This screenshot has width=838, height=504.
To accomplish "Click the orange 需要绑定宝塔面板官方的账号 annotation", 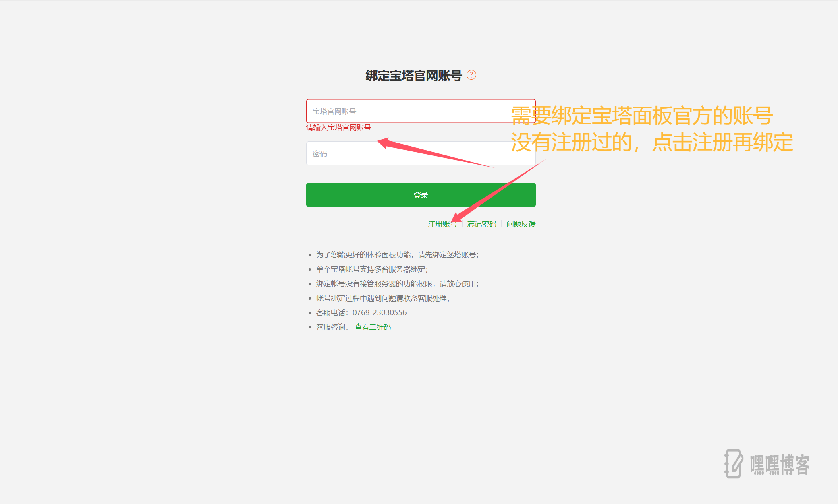I will [641, 116].
